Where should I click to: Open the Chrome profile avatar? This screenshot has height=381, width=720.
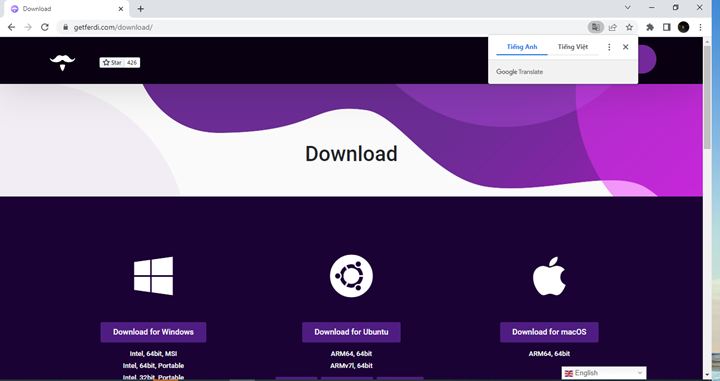tap(683, 27)
